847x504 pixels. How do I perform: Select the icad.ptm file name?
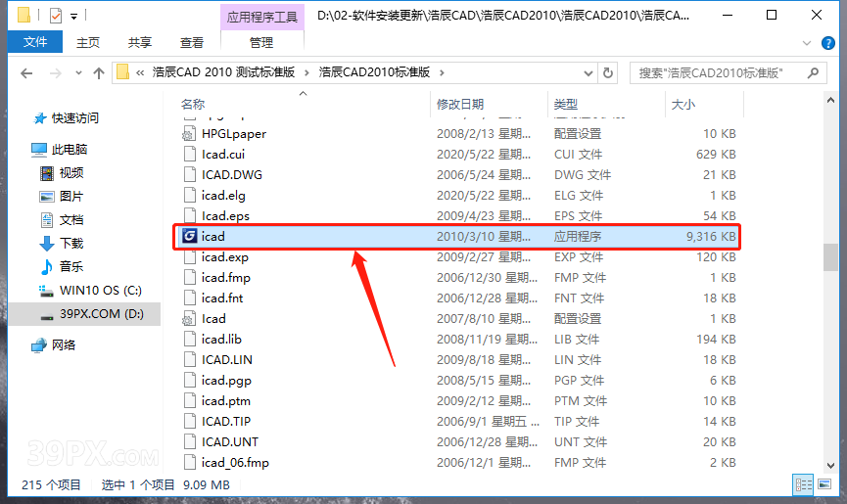click(226, 401)
